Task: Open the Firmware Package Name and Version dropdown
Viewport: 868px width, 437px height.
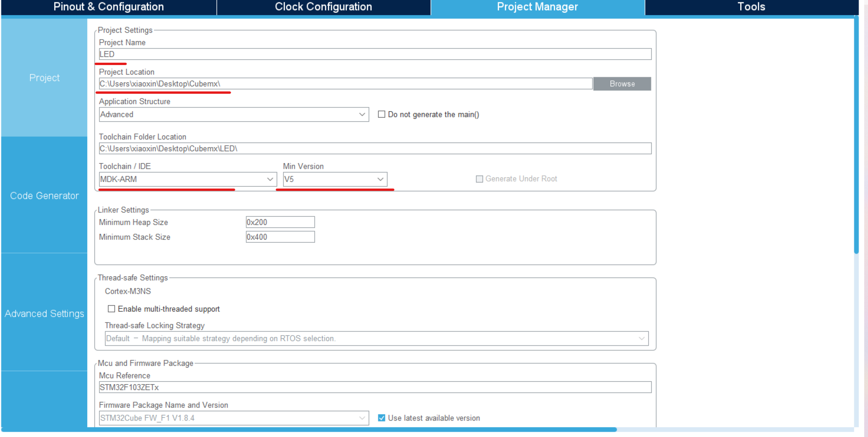Action: pyautogui.click(x=234, y=418)
